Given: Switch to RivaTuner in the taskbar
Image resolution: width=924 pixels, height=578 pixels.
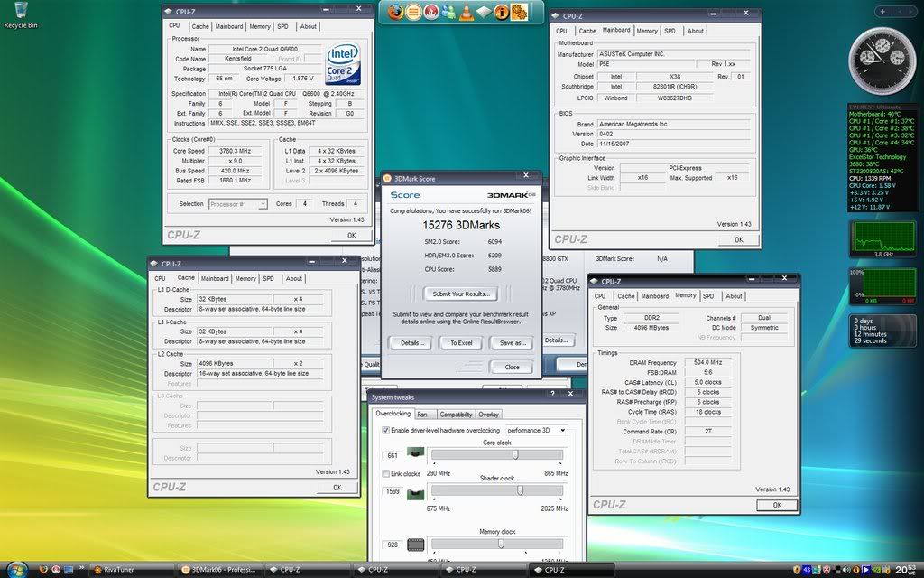Looking at the screenshot, I should coord(132,570).
